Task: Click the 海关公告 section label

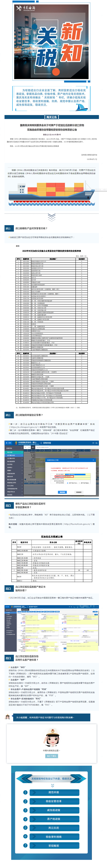Action: point(51,117)
